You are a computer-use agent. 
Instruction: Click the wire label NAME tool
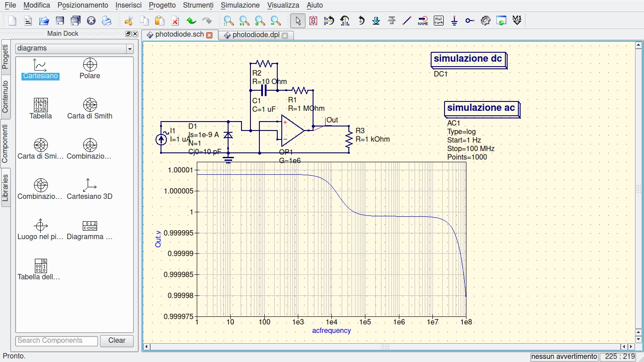tap(423, 21)
